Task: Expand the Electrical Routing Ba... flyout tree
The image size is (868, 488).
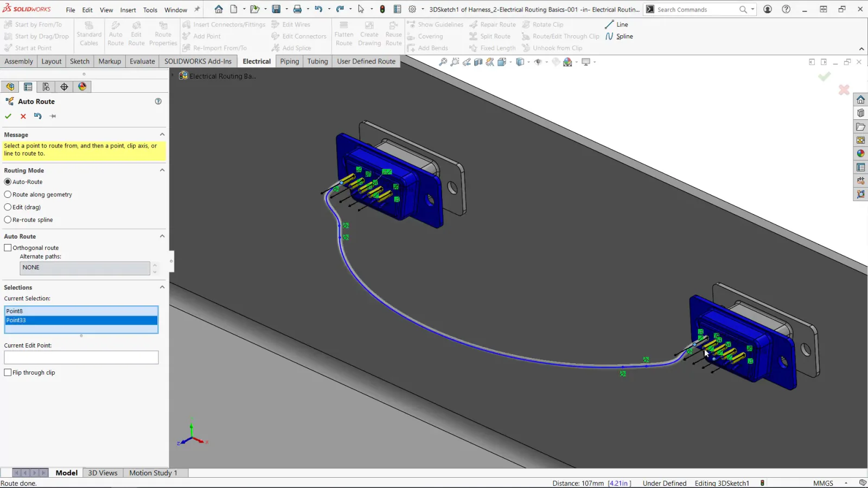Action: [174, 76]
